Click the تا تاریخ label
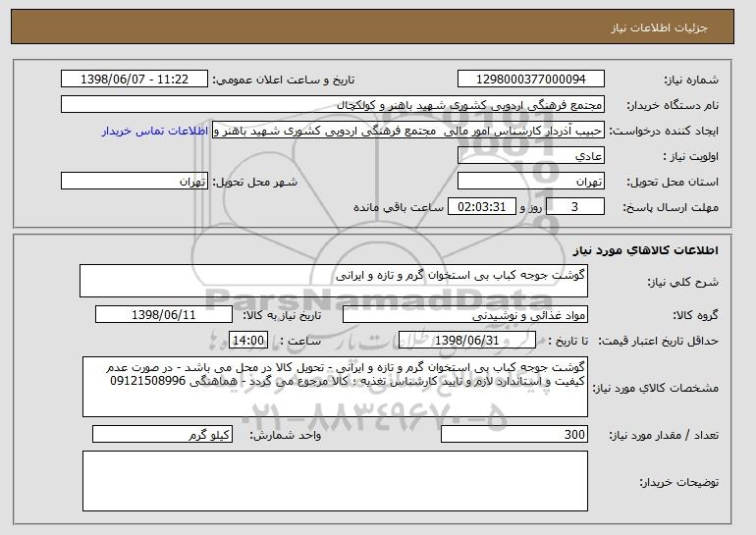Viewport: 756px width, 535px height. click(568, 341)
